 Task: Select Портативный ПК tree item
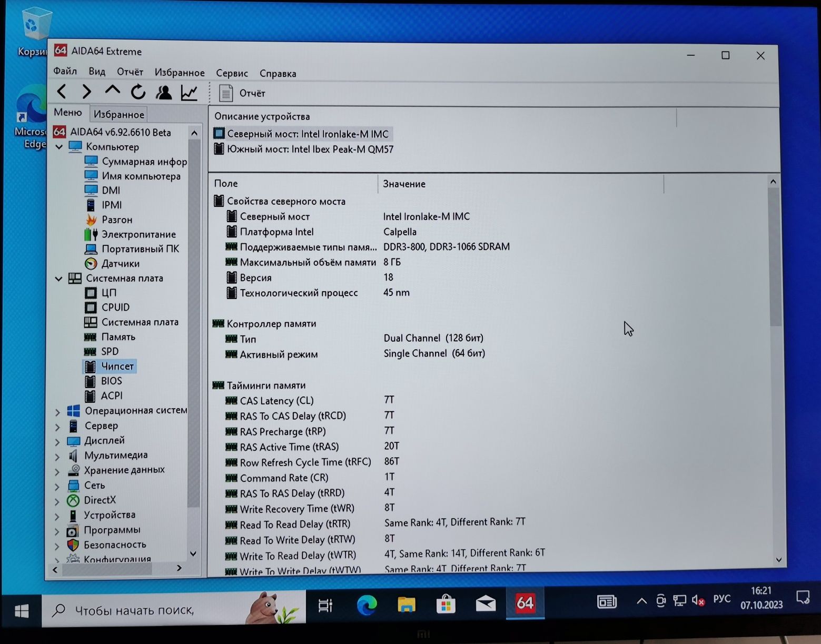(132, 249)
